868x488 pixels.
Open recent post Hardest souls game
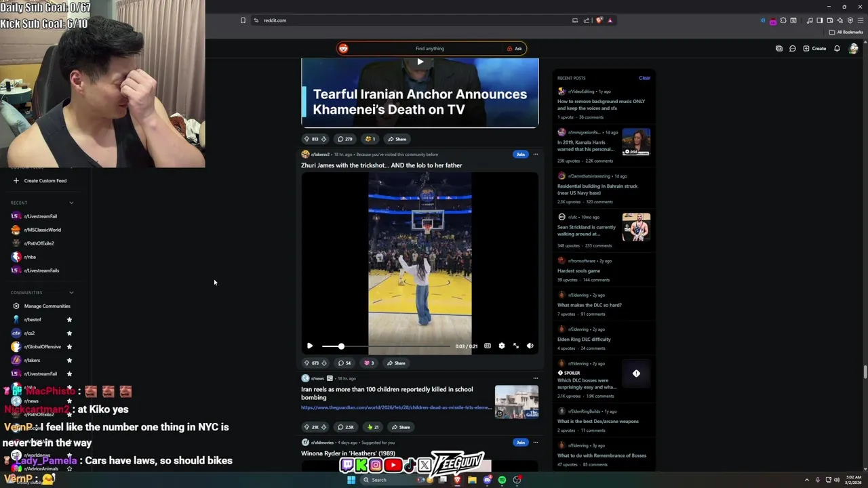coord(578,271)
